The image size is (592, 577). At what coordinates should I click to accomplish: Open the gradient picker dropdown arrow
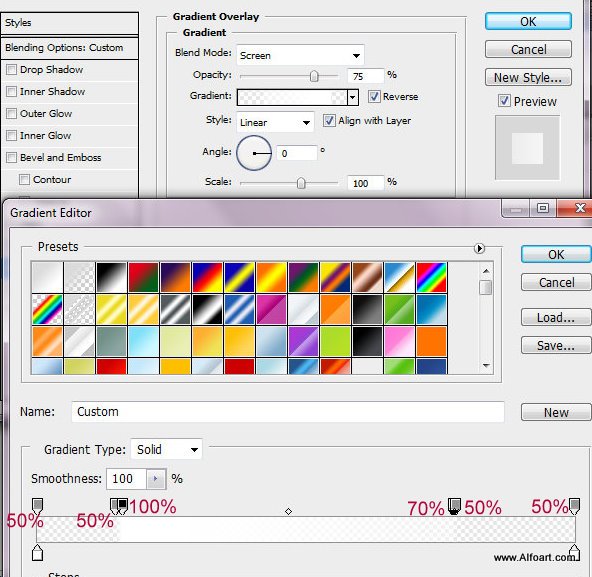pyautogui.click(x=353, y=97)
